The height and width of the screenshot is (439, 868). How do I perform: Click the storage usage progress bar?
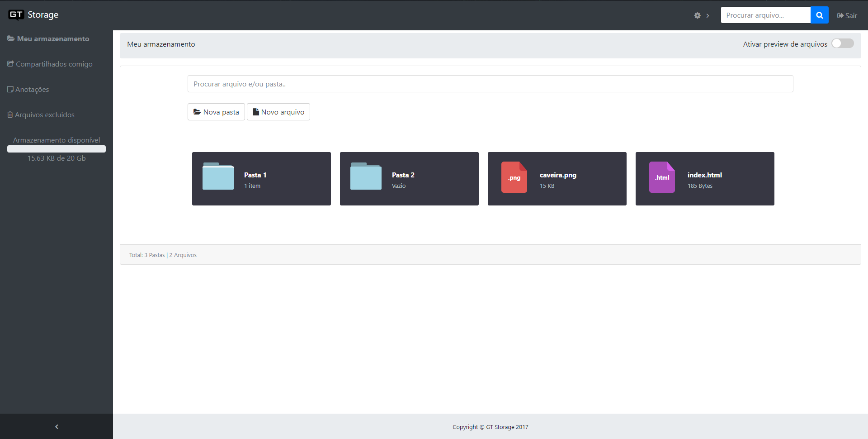pos(57,149)
